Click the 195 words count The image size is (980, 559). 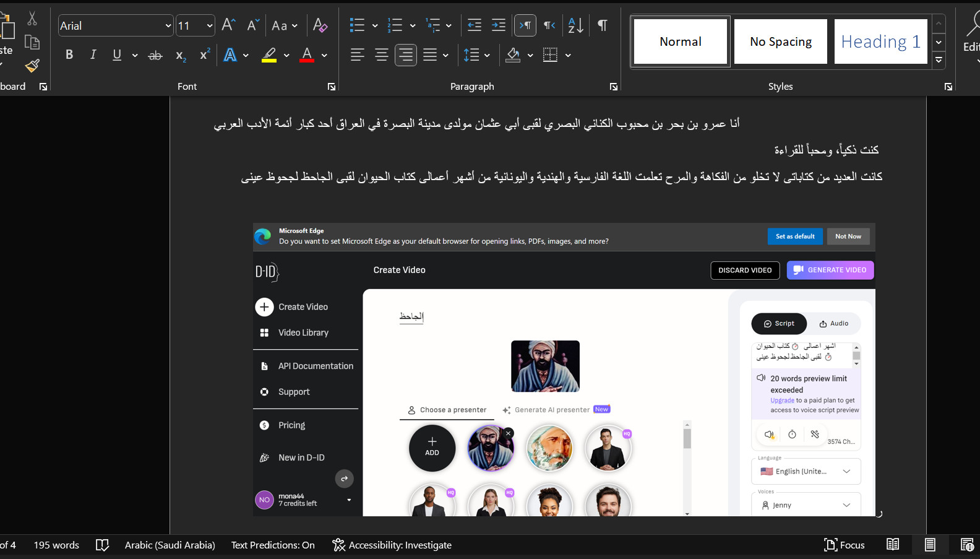pyautogui.click(x=56, y=545)
